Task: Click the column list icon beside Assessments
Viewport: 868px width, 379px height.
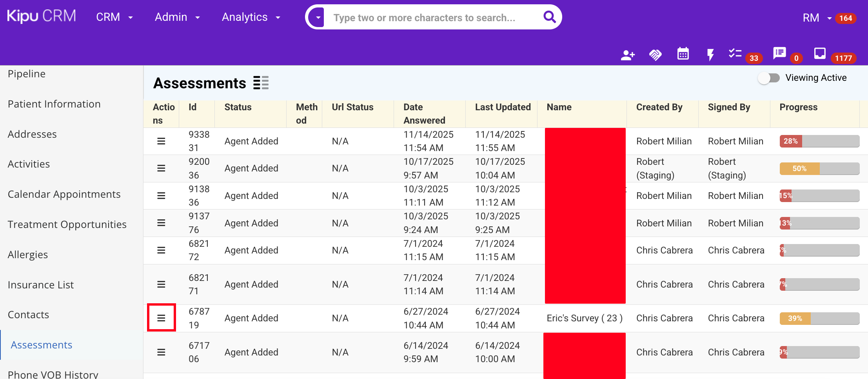Action: tap(261, 83)
